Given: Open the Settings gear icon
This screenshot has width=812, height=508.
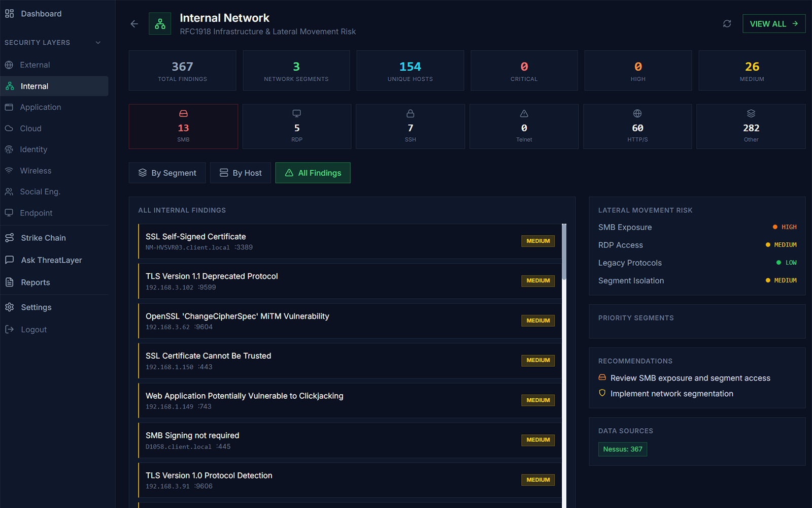Looking at the screenshot, I should click(9, 307).
